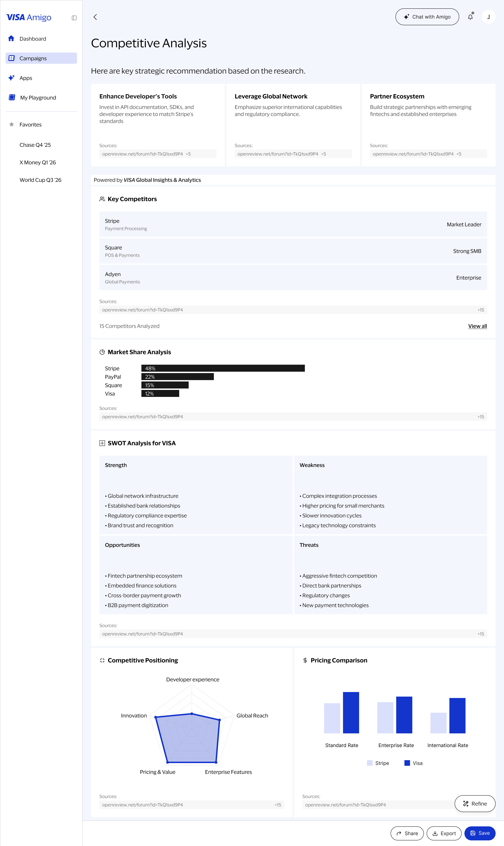Click My Playground sidebar icon
Screen dimensions: 504x846
(12, 98)
